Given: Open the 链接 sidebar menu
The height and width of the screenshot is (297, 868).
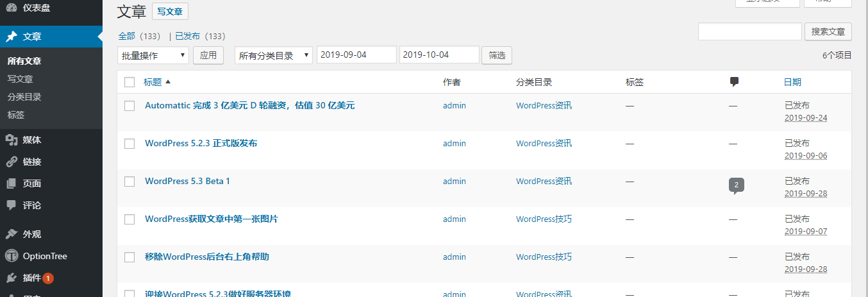Looking at the screenshot, I should point(51,162).
